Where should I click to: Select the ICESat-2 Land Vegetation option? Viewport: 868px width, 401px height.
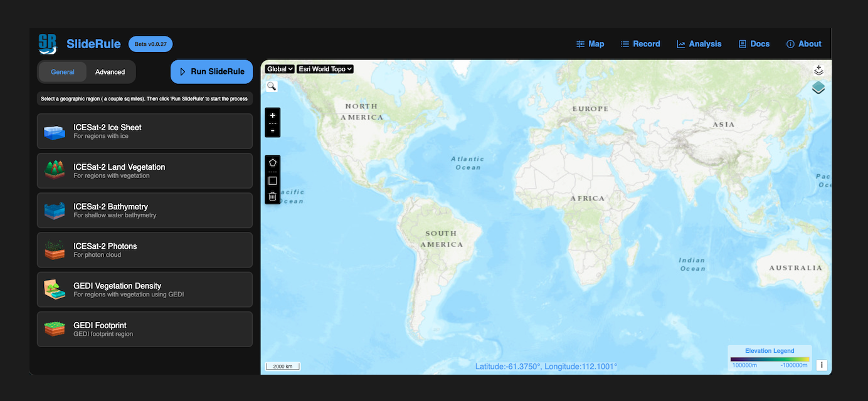click(145, 171)
